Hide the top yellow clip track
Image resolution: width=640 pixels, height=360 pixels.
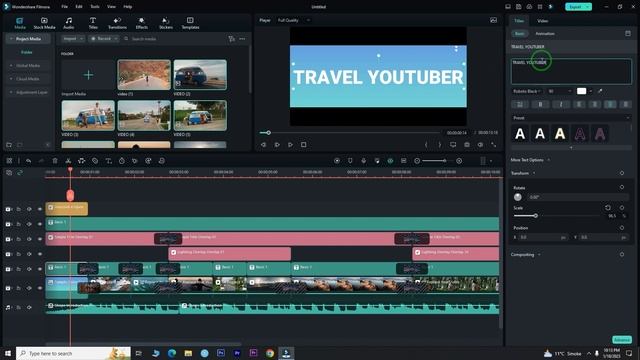[40, 209]
